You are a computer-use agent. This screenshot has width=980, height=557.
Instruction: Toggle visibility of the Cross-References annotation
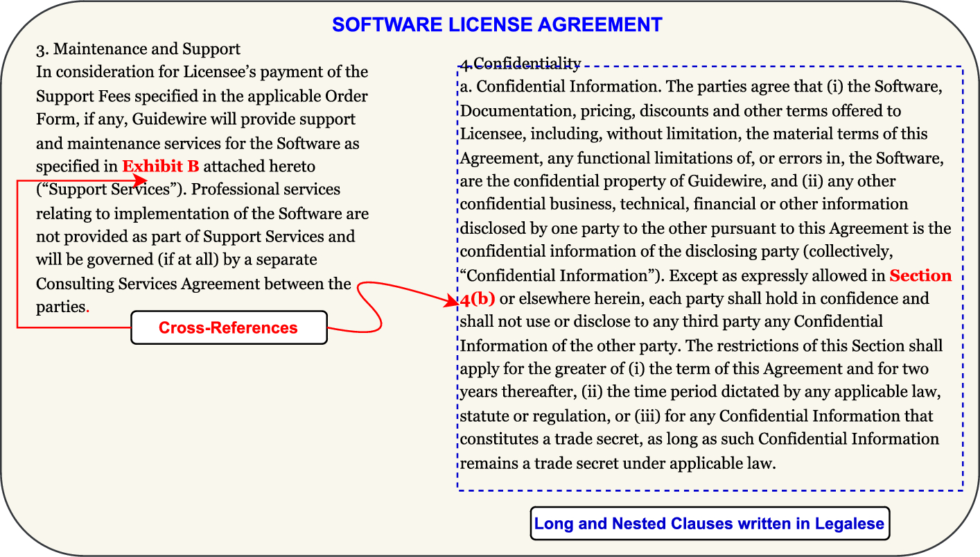point(229,327)
